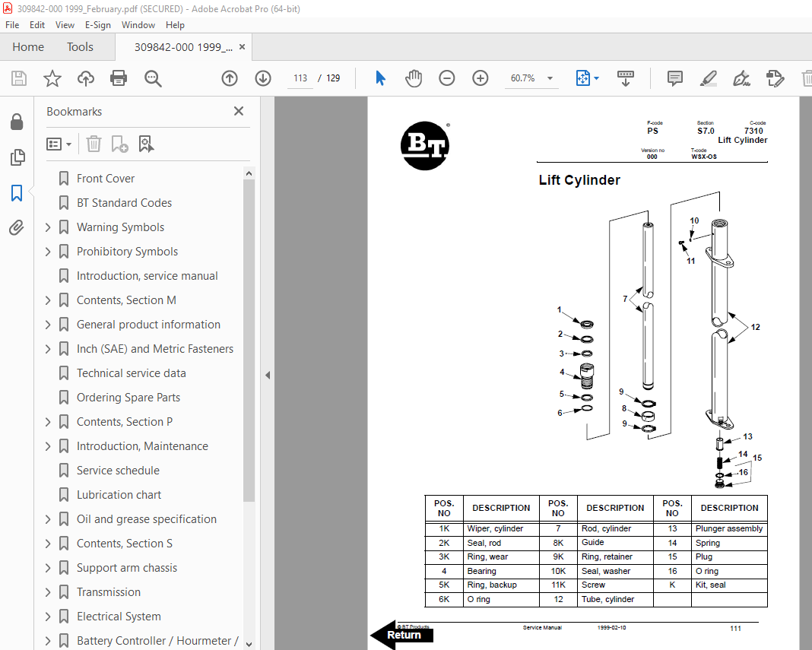This screenshot has width=812, height=650.
Task: Click find current bookmark icon
Action: pos(146,144)
